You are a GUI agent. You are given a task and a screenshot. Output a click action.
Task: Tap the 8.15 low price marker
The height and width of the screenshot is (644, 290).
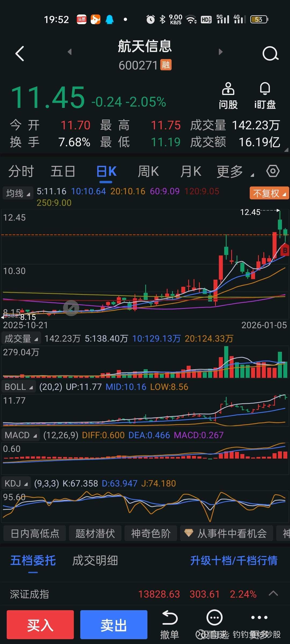pos(28,317)
